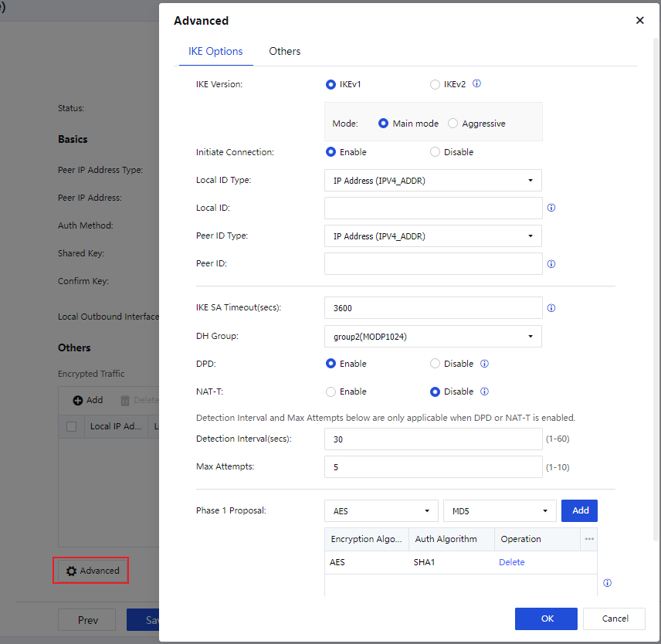The image size is (661, 644).
Task: Click info icon next to DPD Disable
Action: [x=484, y=364]
